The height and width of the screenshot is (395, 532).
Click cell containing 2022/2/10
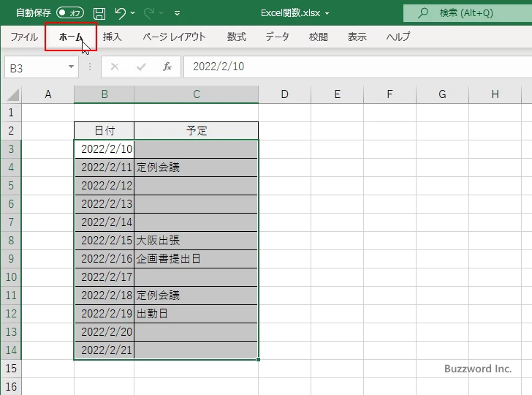[x=104, y=149]
